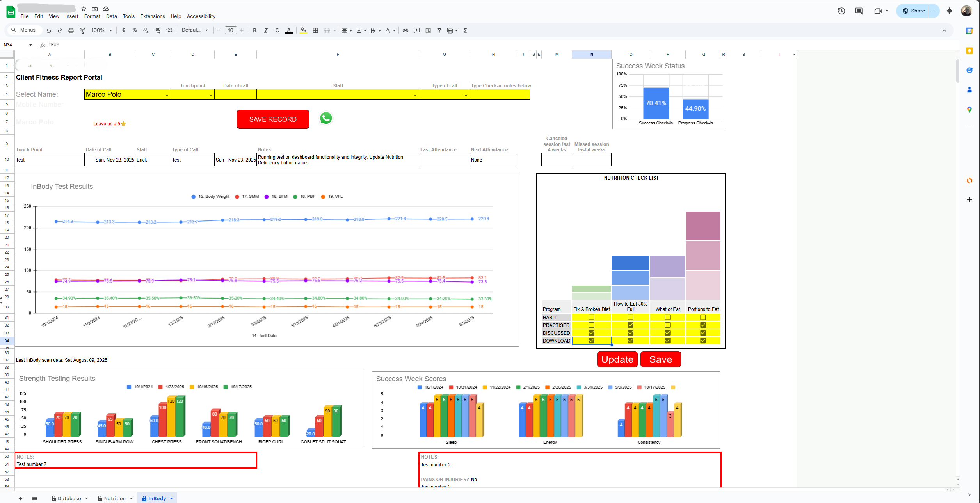The height and width of the screenshot is (503, 980).
Task: Check PRACTISED box under What of Eat
Action: tap(667, 325)
